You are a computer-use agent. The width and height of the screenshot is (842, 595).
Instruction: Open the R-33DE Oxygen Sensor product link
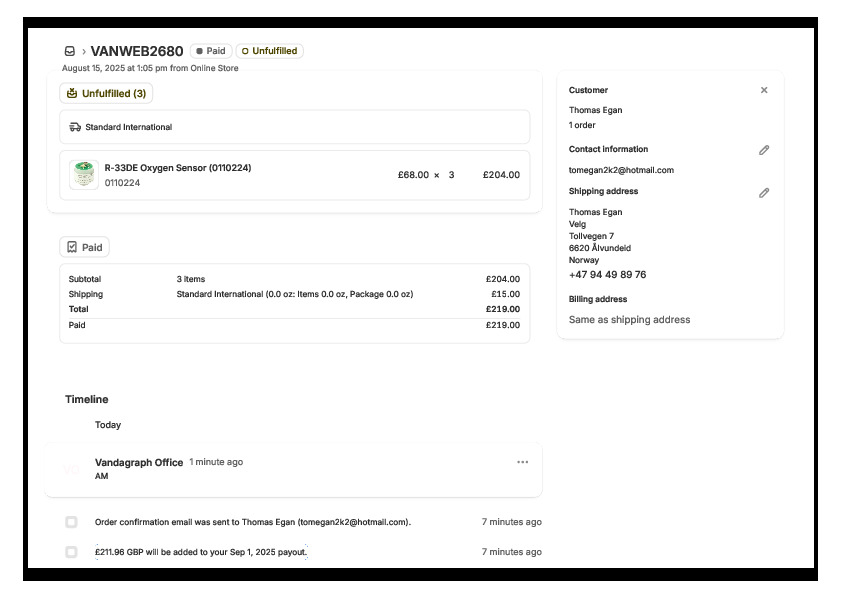(177, 168)
